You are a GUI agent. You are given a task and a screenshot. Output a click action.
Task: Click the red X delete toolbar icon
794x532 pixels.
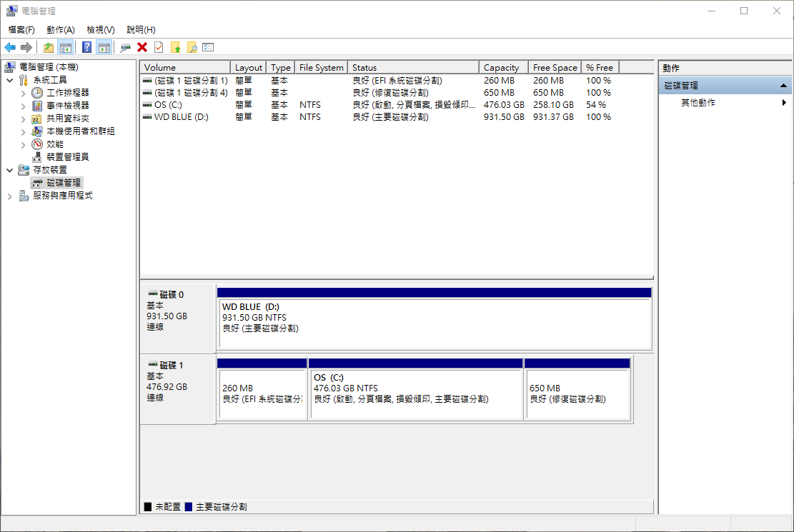coord(142,47)
